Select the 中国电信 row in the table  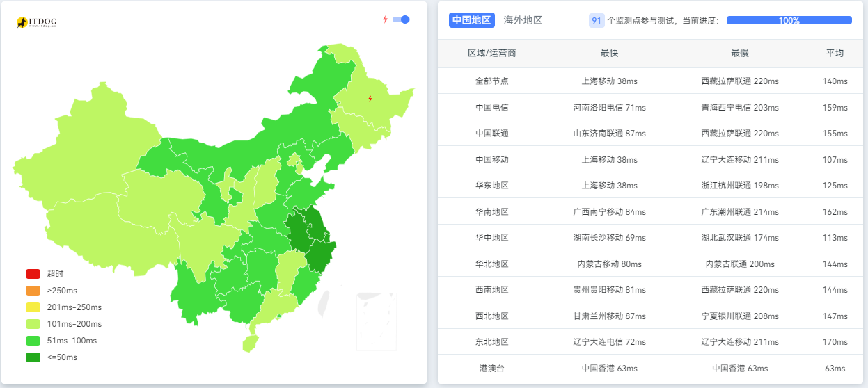click(x=492, y=108)
